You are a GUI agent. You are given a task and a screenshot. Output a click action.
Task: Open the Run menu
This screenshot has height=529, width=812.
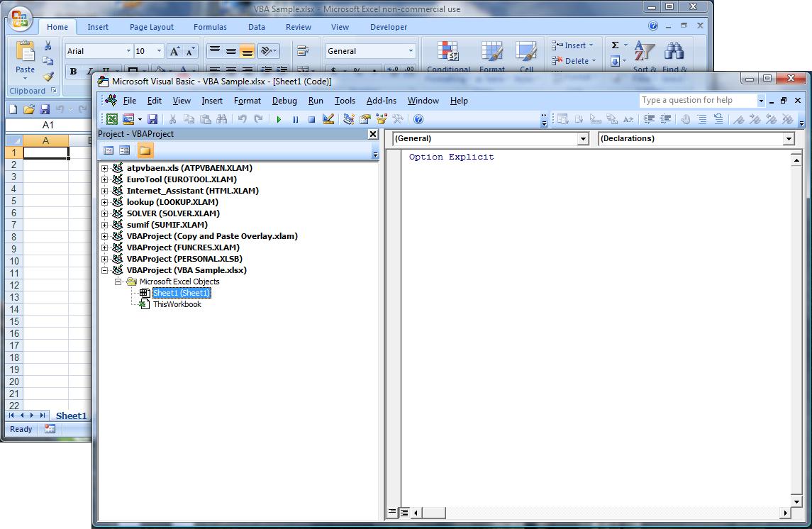[x=316, y=101]
